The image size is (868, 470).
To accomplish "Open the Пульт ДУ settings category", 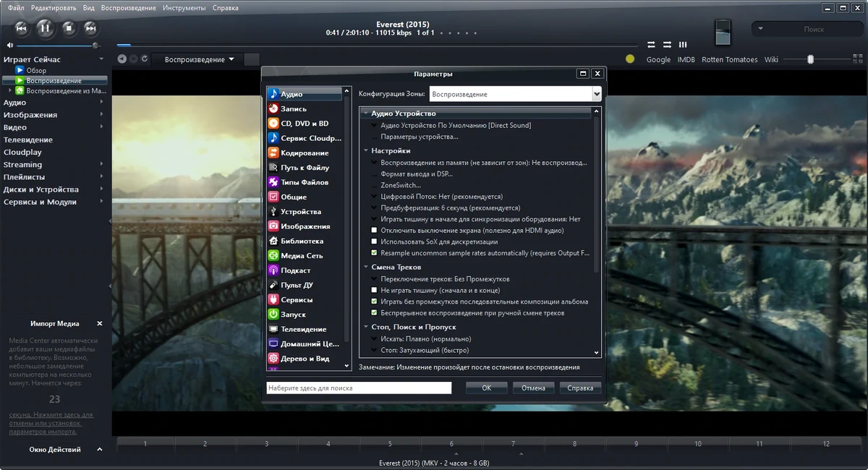I will tap(305, 285).
